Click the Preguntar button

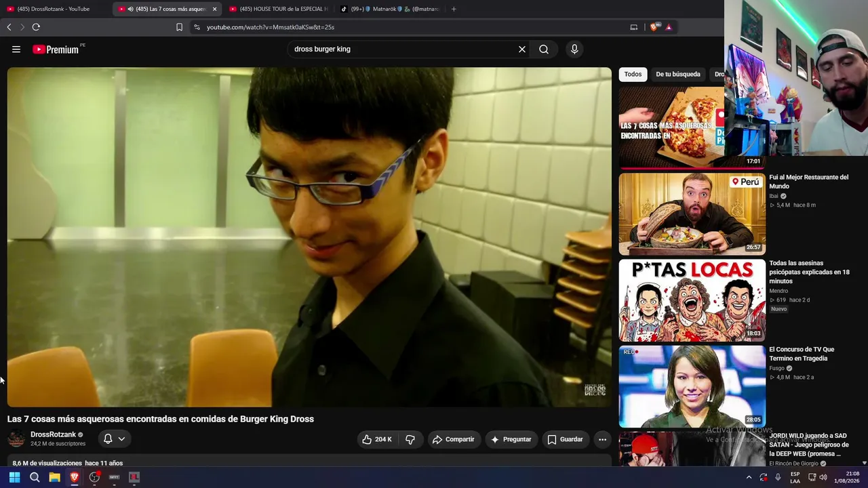(511, 439)
